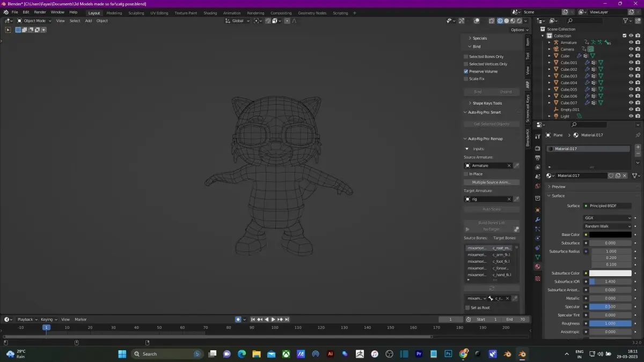
Task: Open the Keying popover in timeline
Action: pyautogui.click(x=48, y=319)
